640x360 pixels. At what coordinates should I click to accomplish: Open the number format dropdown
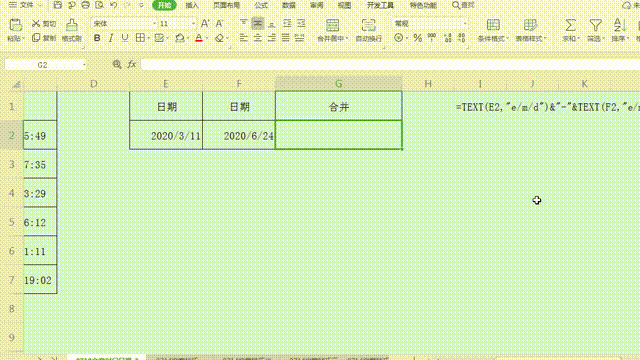464,24
